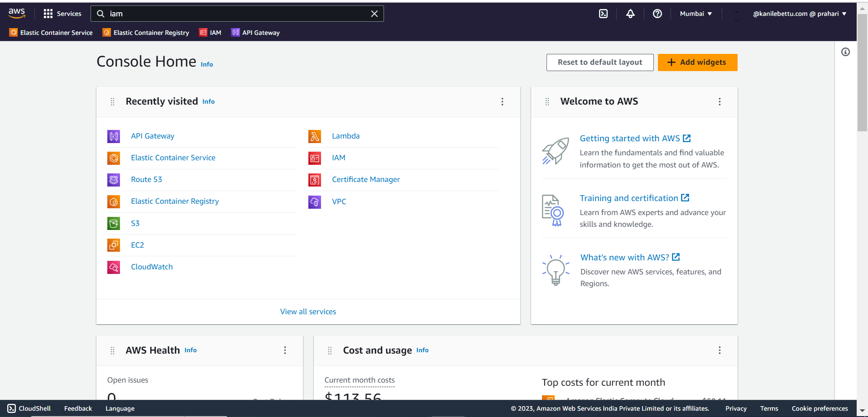
Task: Click the Info link next to Console Home
Action: [207, 64]
